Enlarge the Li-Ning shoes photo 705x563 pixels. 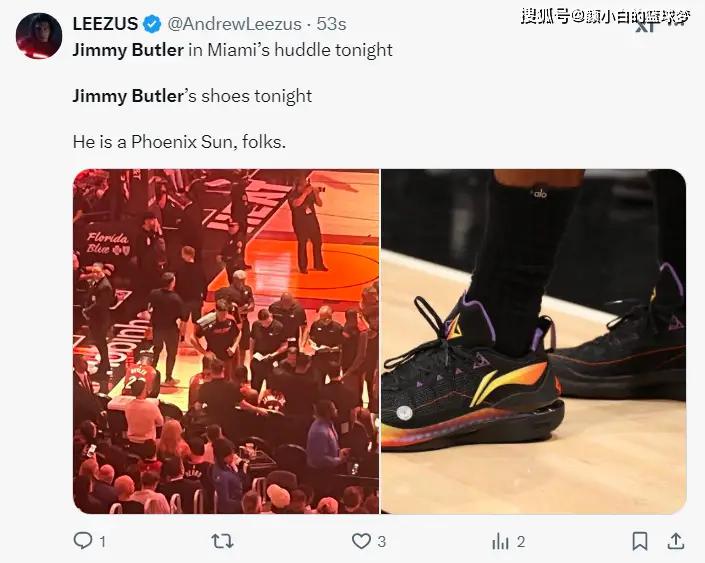click(534, 341)
